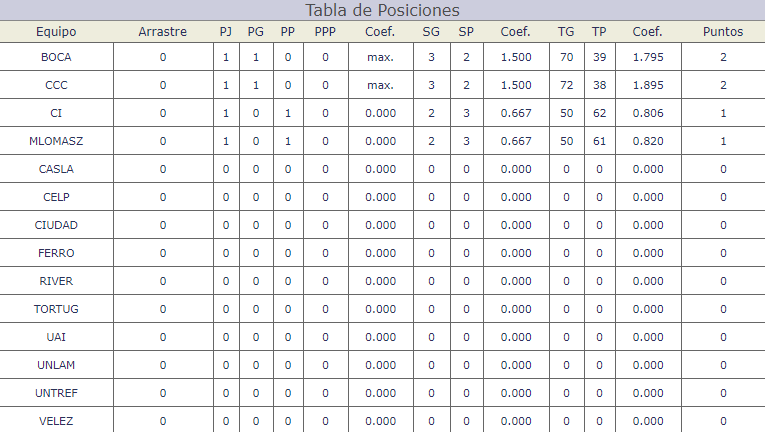Click CCC's 1.895 points coefficient cell
Image resolution: width=765 pixels, height=432 pixels.
point(648,85)
